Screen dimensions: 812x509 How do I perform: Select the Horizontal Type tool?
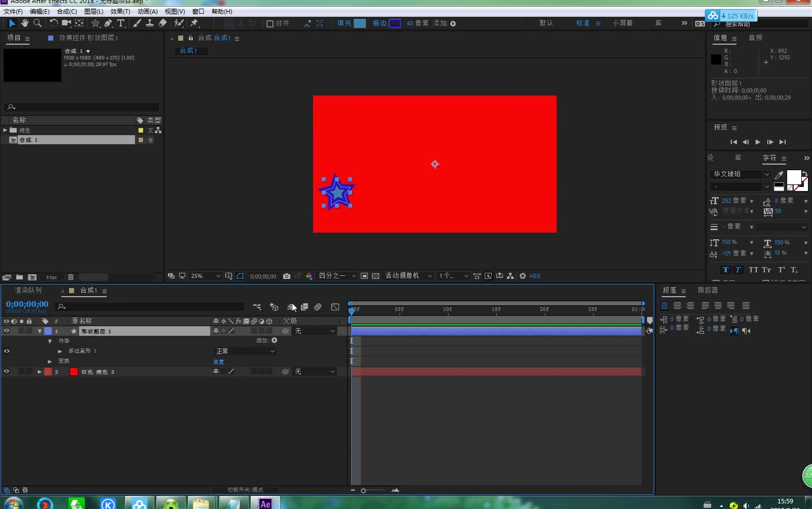(121, 23)
